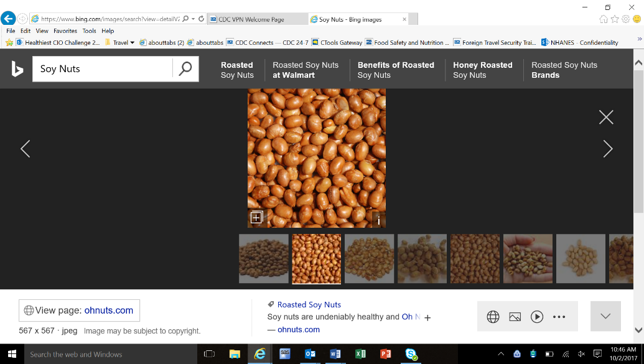Click the view image icon
The image size is (644, 364).
515,317
